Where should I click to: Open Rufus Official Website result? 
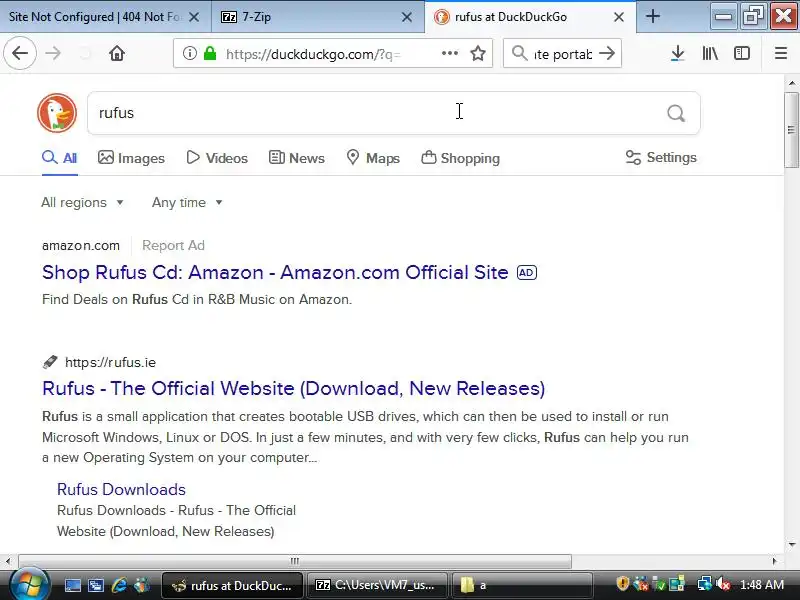pyautogui.click(x=293, y=388)
